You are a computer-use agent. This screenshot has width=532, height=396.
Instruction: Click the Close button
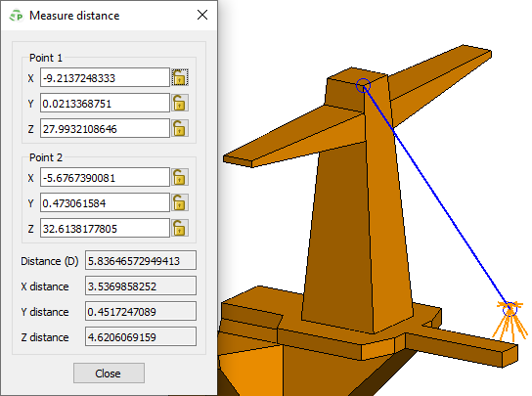click(109, 373)
